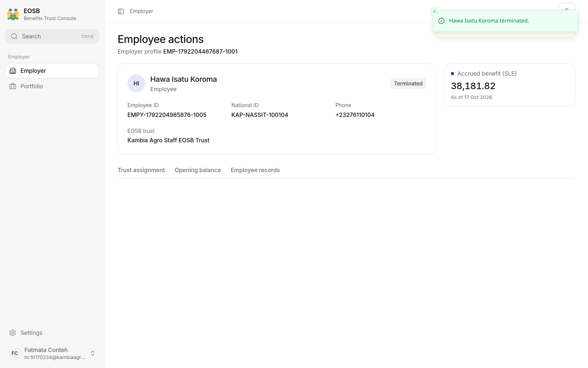
Task: Click the 'As of 17 Oct 2026' date
Action: click(471, 97)
